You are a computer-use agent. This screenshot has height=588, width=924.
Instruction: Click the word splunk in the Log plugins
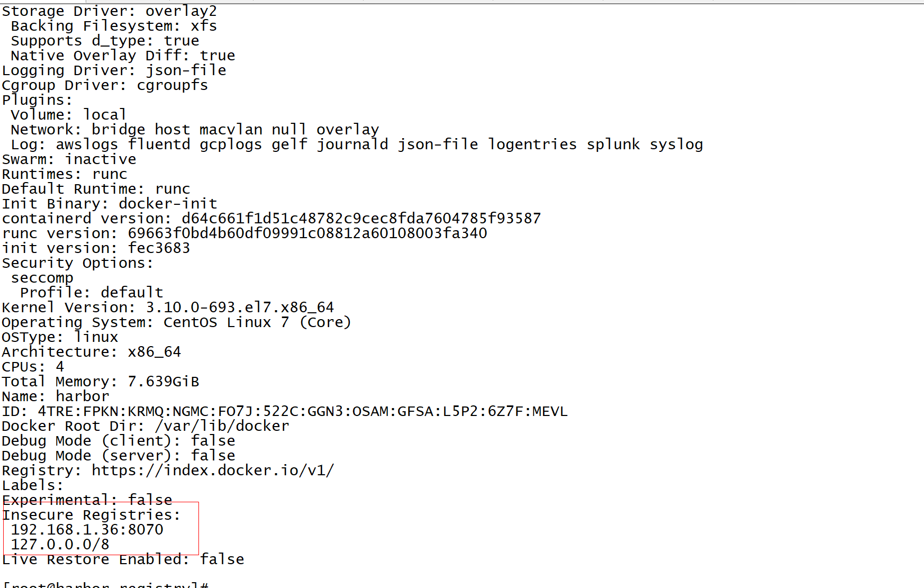point(613,144)
